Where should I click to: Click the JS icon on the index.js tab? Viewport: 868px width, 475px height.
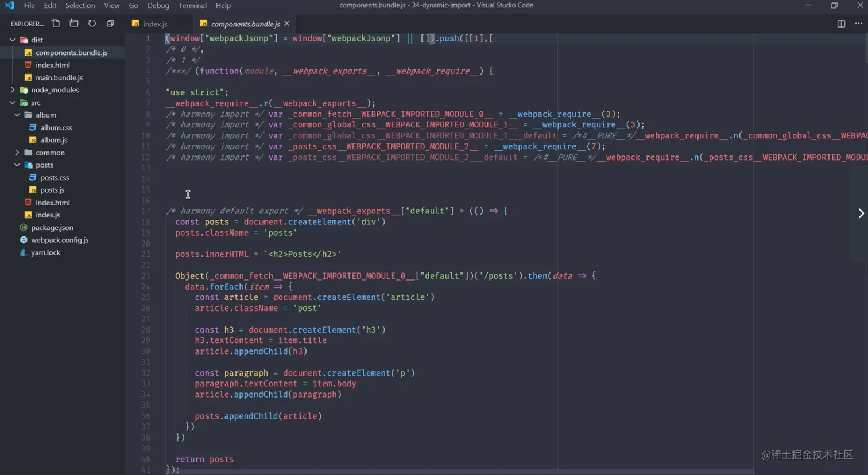(x=135, y=24)
